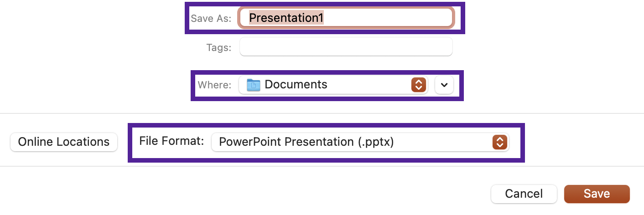Select the PowerPoint Presentation (.pptx) format text

tap(306, 142)
